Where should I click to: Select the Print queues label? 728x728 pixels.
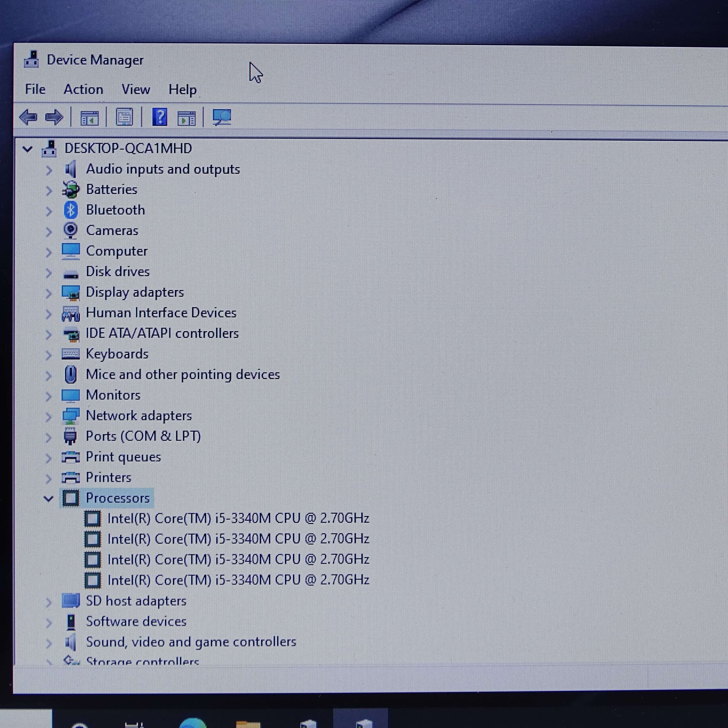124,457
